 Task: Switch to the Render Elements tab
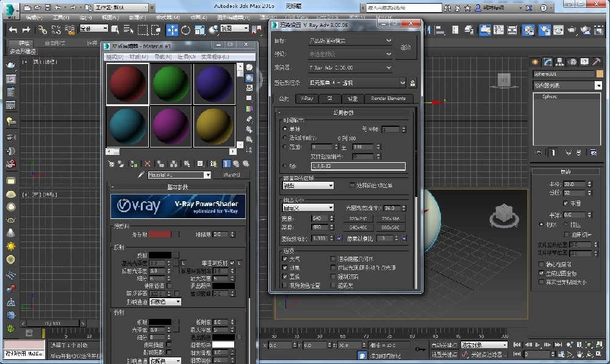(388, 98)
